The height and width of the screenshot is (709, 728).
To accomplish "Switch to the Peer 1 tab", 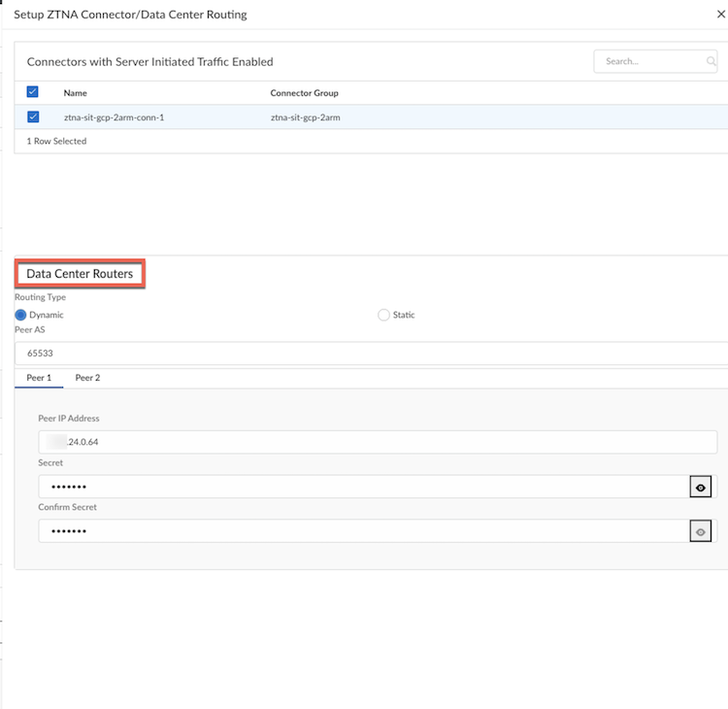I will coord(39,377).
